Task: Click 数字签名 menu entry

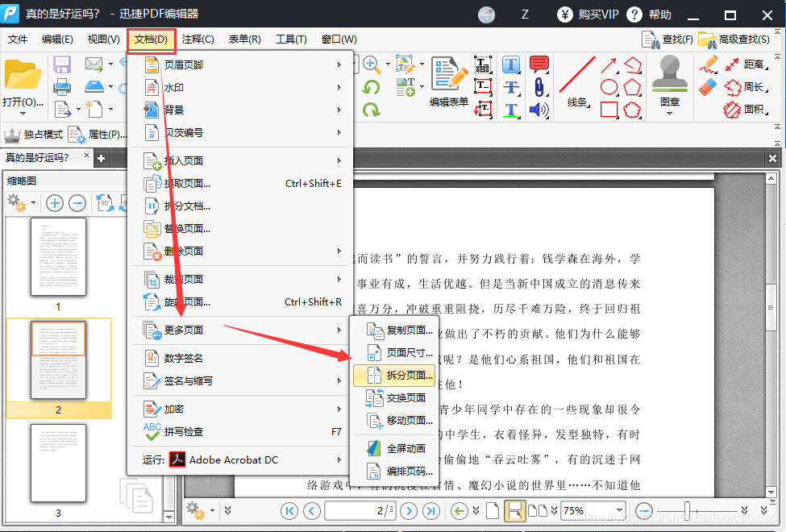Action: tap(242, 358)
